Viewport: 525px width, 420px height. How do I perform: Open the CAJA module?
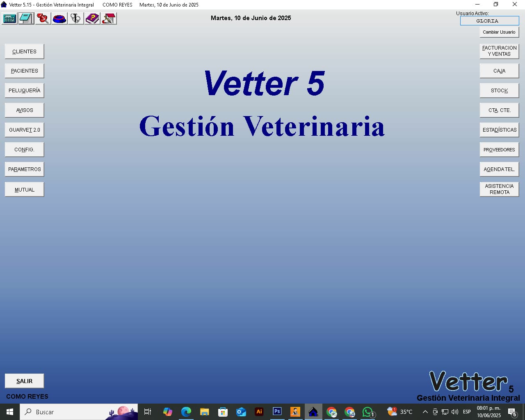click(499, 71)
